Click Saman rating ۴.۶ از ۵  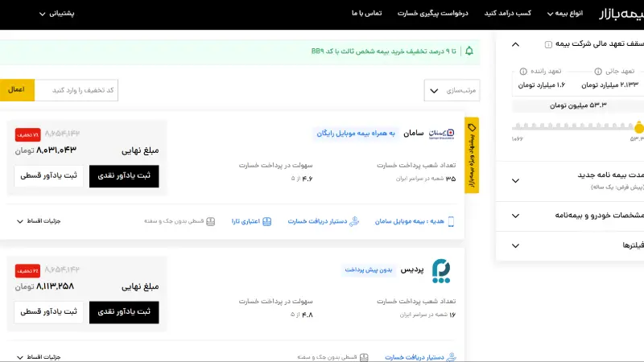pos(302,179)
